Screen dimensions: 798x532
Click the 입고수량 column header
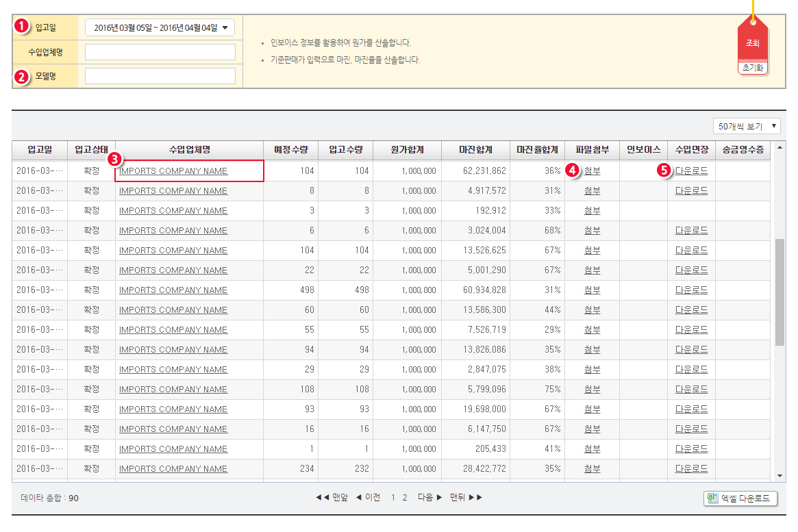click(346, 149)
